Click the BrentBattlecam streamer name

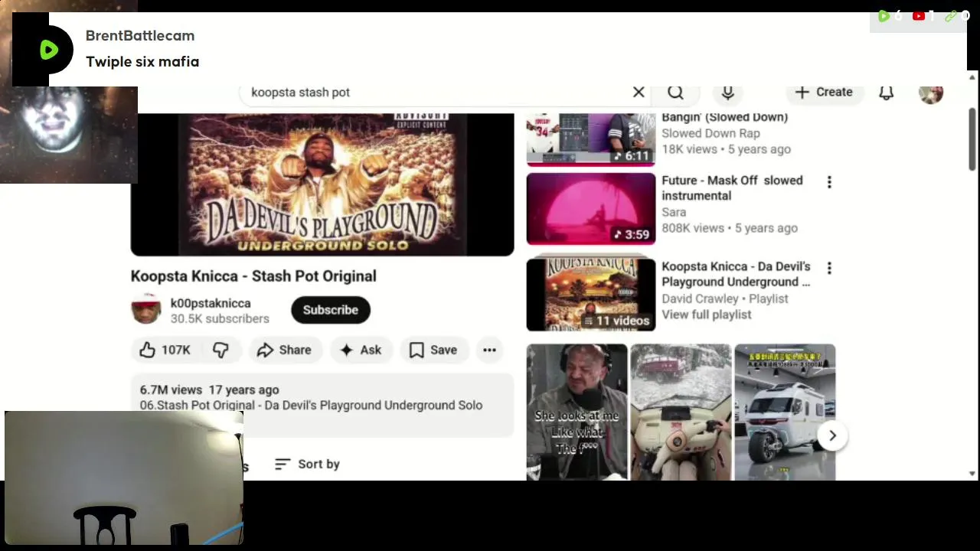[x=140, y=35]
